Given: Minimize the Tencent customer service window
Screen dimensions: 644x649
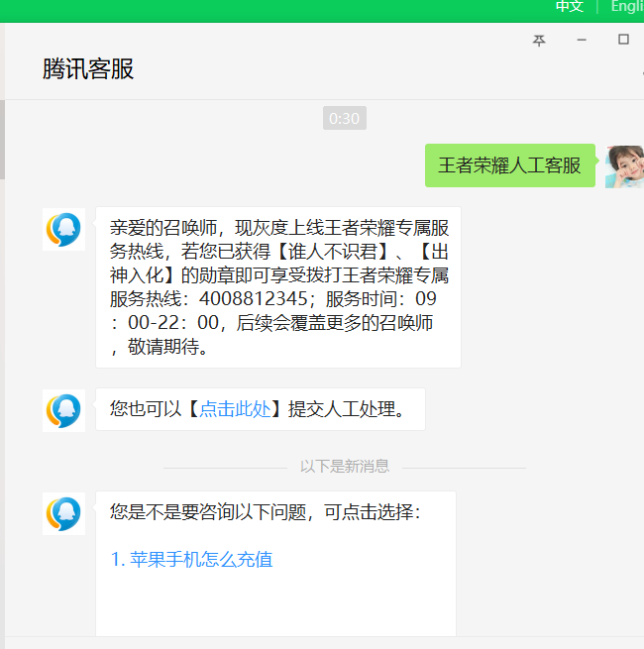Looking at the screenshot, I should pos(582,41).
